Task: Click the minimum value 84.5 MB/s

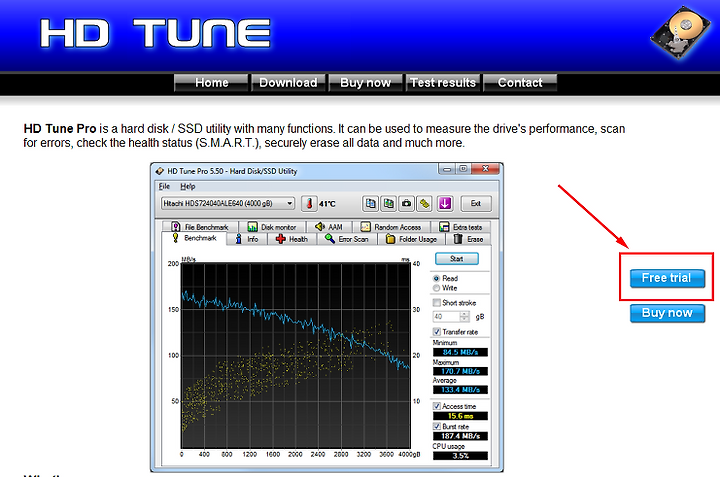Action: 460,352
